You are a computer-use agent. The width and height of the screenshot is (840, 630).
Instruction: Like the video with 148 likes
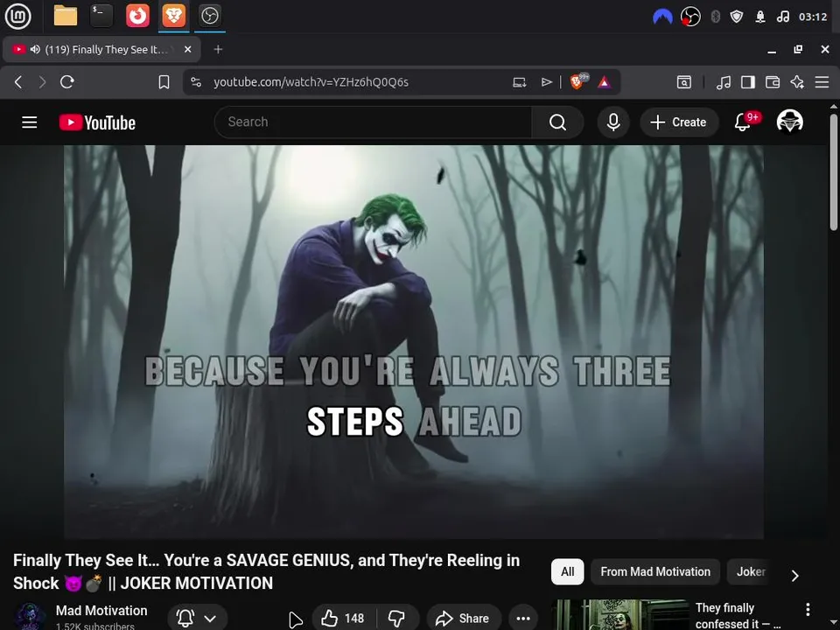point(343,619)
